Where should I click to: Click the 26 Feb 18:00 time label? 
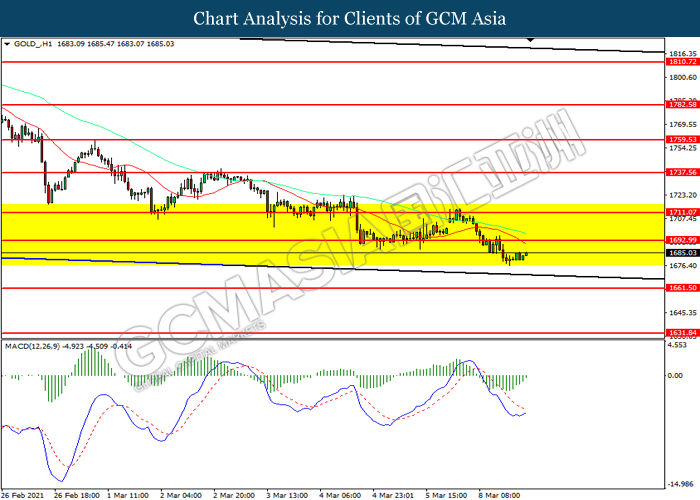tap(76, 495)
